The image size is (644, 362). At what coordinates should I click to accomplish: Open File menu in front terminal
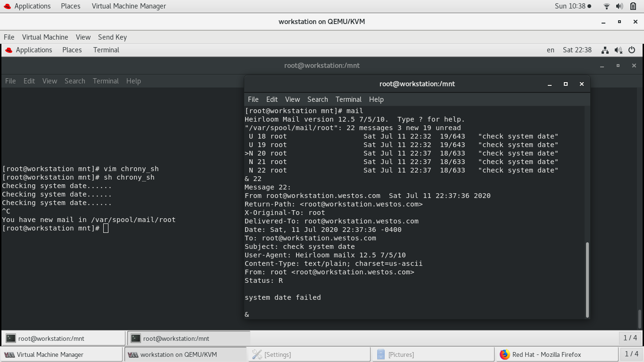coord(253,99)
